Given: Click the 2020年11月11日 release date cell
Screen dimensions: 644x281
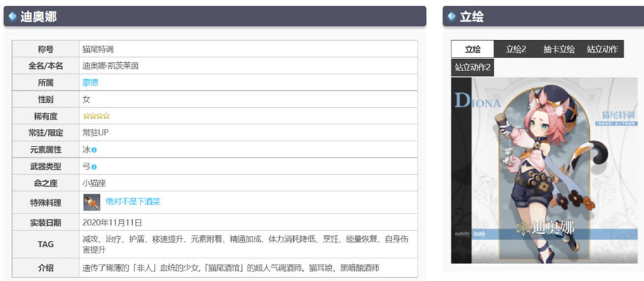Looking at the screenshot, I should [x=248, y=223].
